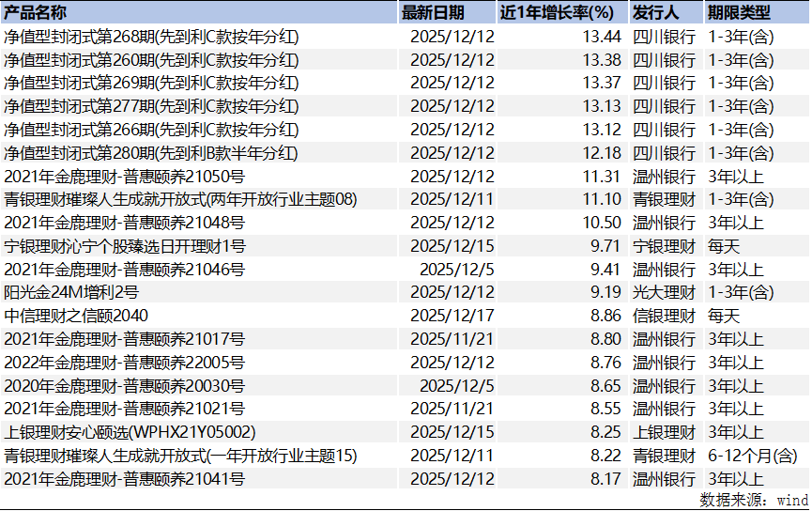Click the growth rate value 13.44
The width and height of the screenshot is (812, 511).
(x=602, y=37)
